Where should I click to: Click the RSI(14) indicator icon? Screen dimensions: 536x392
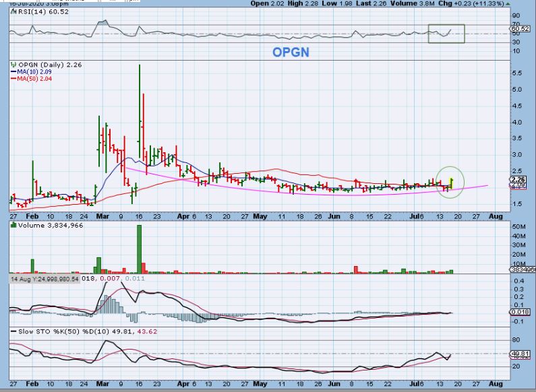click(x=13, y=12)
